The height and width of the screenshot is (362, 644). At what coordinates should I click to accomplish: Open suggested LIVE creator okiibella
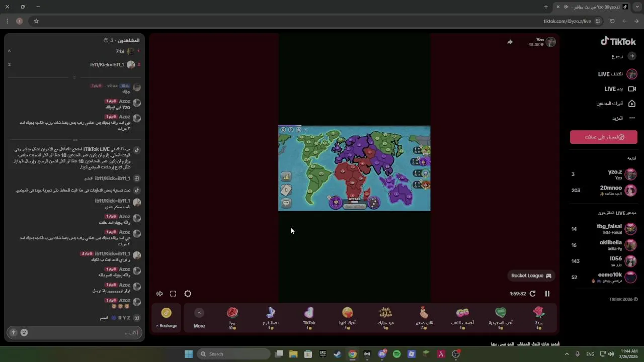coord(603,245)
